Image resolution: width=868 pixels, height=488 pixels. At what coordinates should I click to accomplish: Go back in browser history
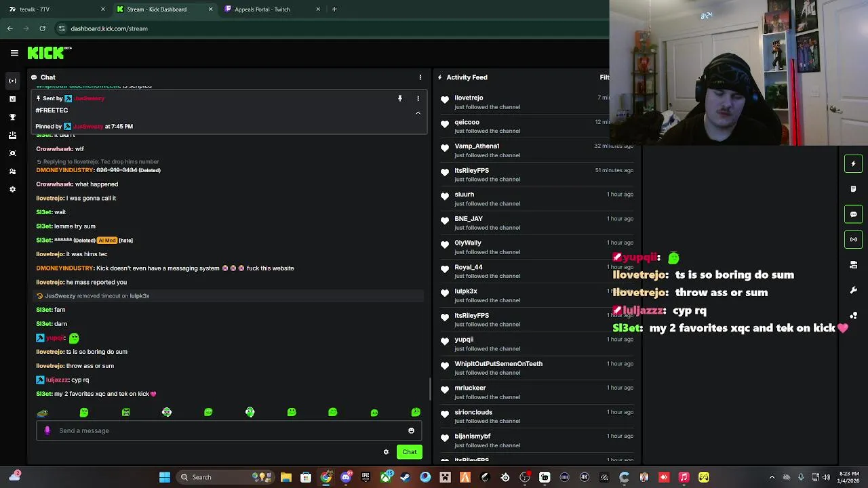pyautogui.click(x=10, y=28)
